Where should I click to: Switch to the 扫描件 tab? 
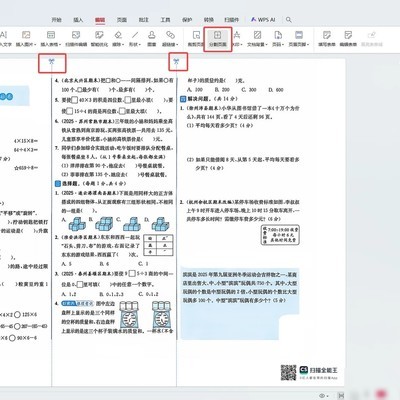tap(232, 20)
